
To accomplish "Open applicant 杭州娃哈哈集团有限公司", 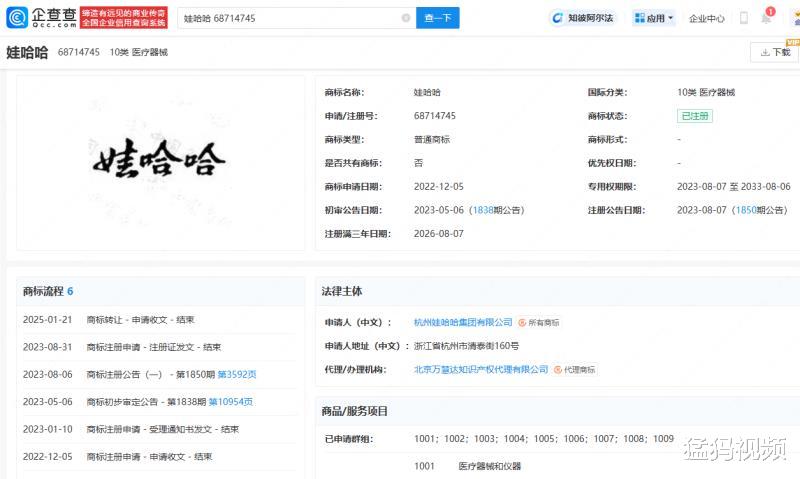I will [x=463, y=322].
